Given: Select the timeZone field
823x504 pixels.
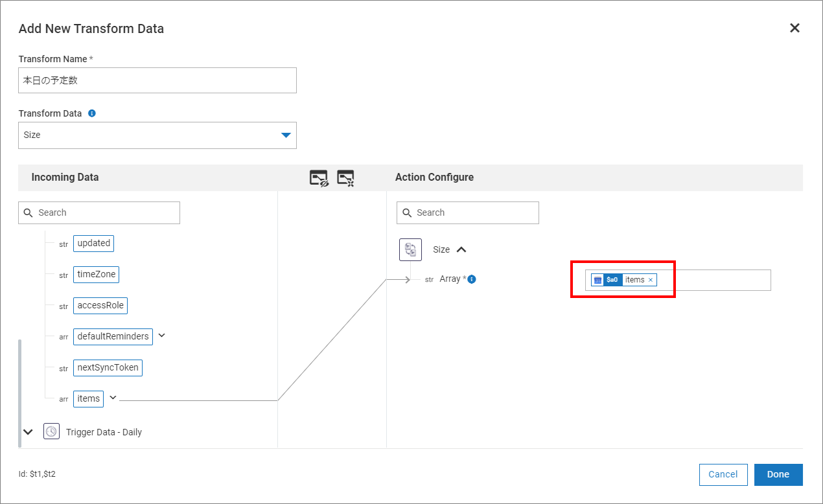Looking at the screenshot, I should click(x=96, y=275).
